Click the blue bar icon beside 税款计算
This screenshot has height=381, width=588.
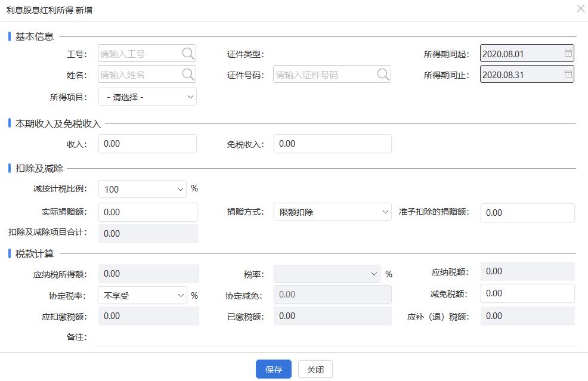[x=8, y=253]
